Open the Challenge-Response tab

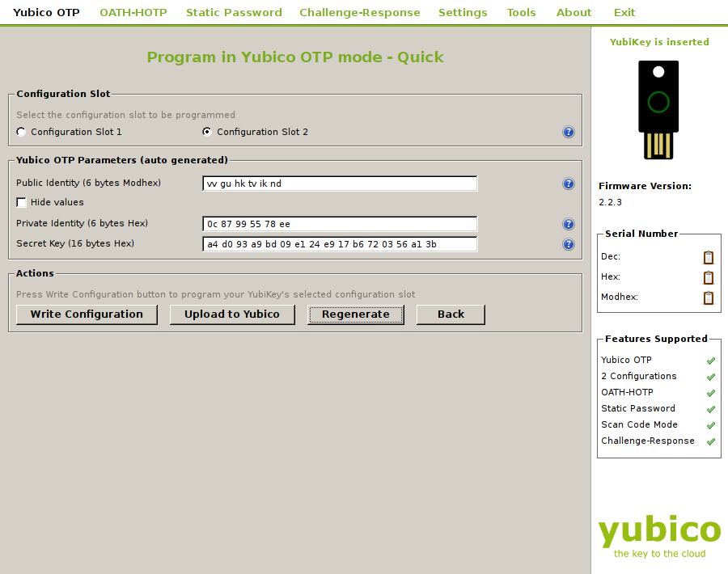[359, 12]
